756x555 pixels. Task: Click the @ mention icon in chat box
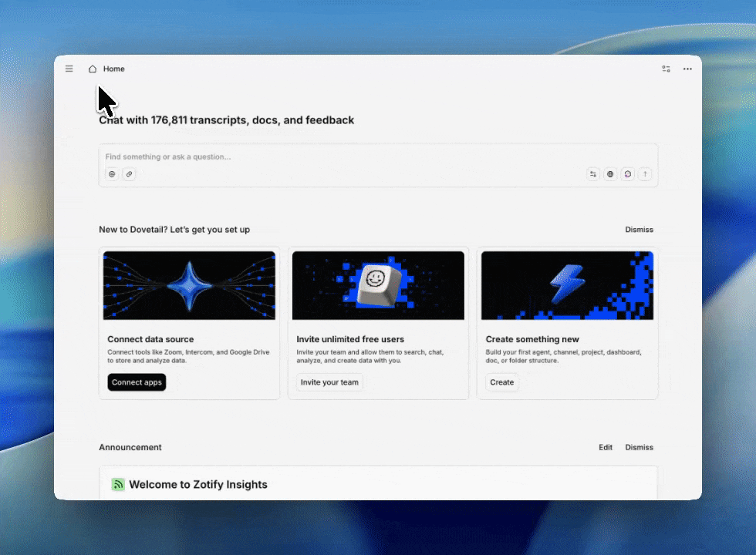coord(112,174)
